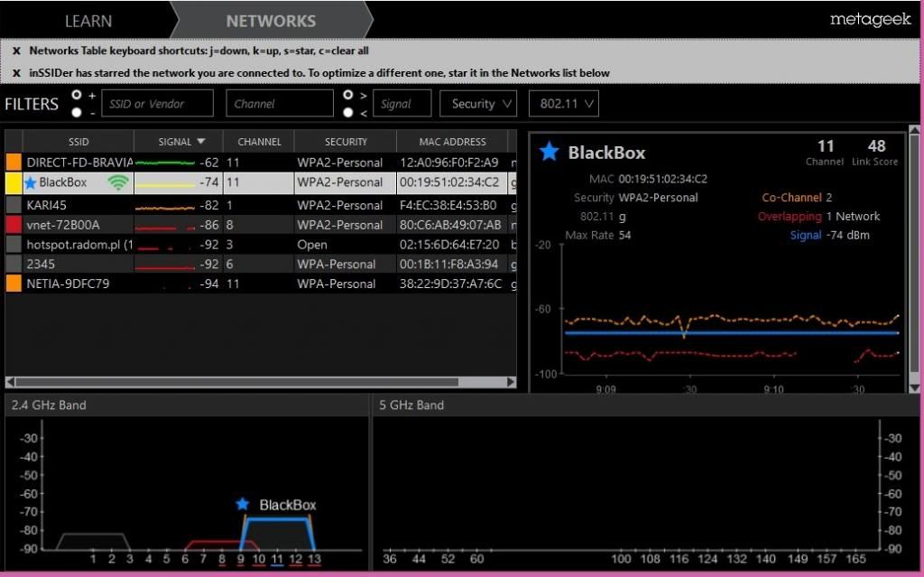Click 2345 gray color swatch
The height and width of the screenshot is (577, 924).
click(x=14, y=264)
